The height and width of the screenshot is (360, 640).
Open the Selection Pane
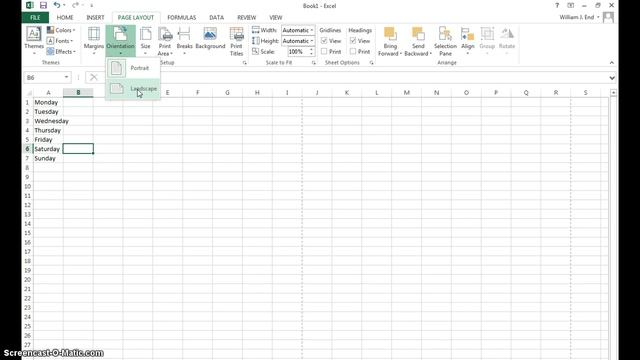coord(445,41)
